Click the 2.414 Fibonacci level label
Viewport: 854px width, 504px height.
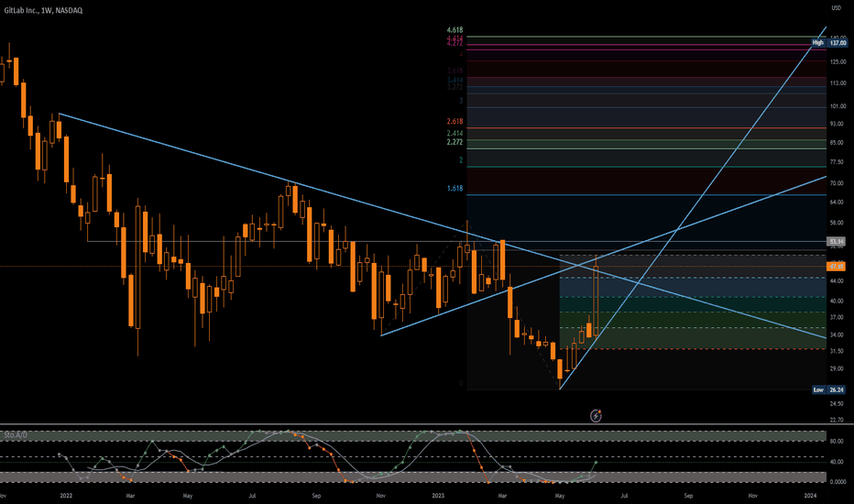(454, 134)
